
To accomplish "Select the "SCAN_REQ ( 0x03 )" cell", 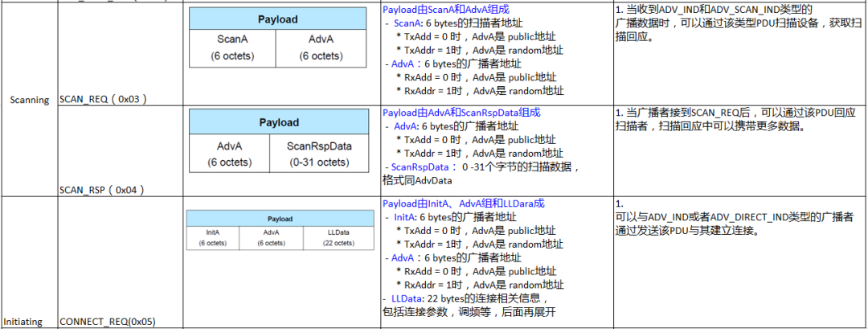I will click(x=120, y=54).
